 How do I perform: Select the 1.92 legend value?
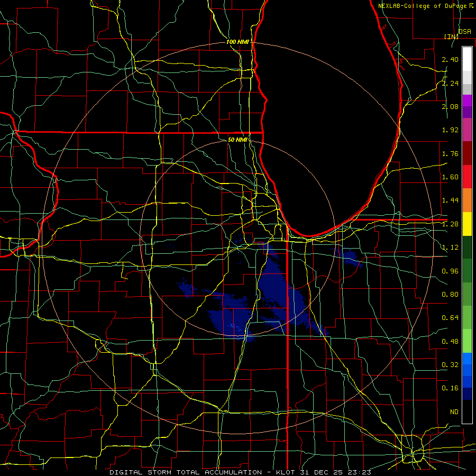click(x=450, y=130)
